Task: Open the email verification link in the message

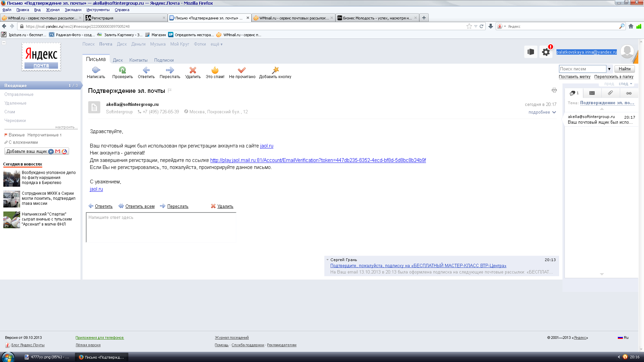Action: [x=318, y=160]
